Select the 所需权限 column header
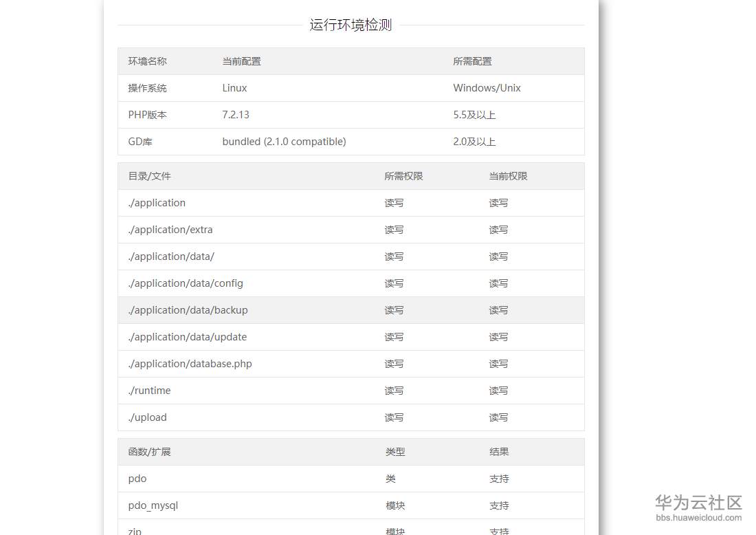The height and width of the screenshot is (535, 756). [x=403, y=176]
